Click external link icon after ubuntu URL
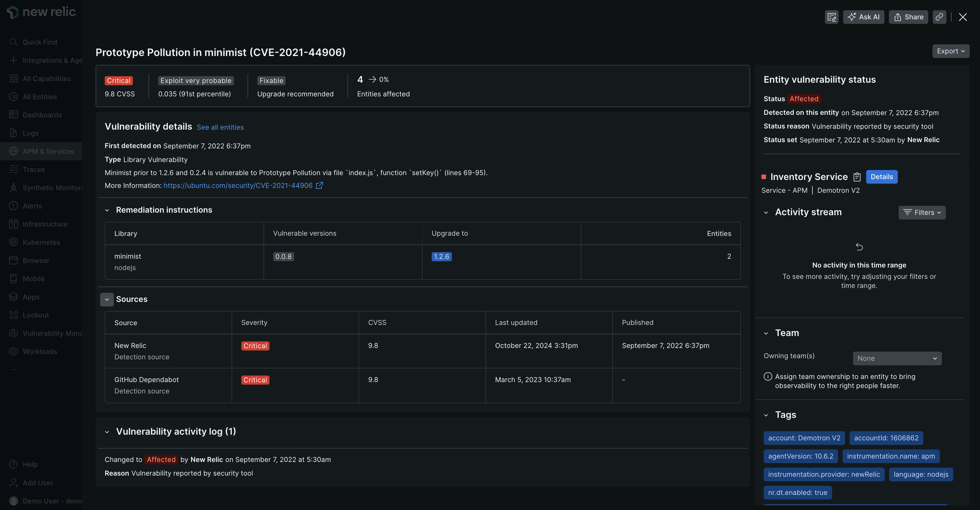 pyautogui.click(x=320, y=185)
